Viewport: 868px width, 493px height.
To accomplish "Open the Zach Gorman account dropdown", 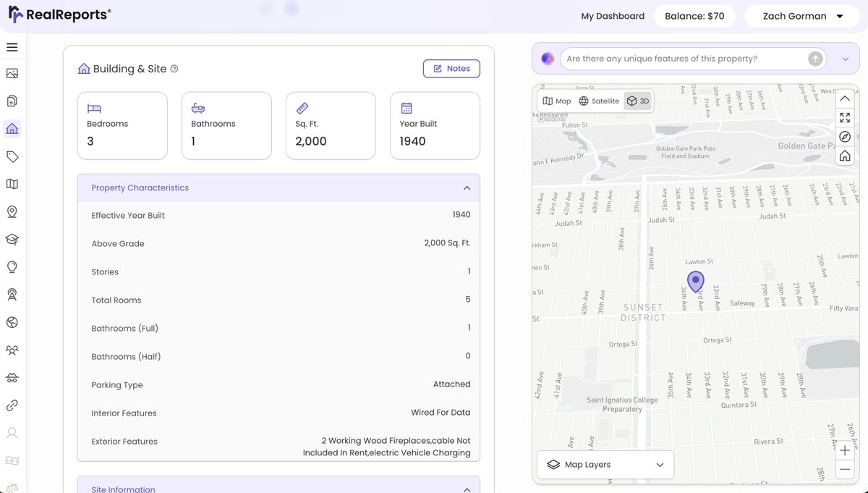I will tap(802, 16).
